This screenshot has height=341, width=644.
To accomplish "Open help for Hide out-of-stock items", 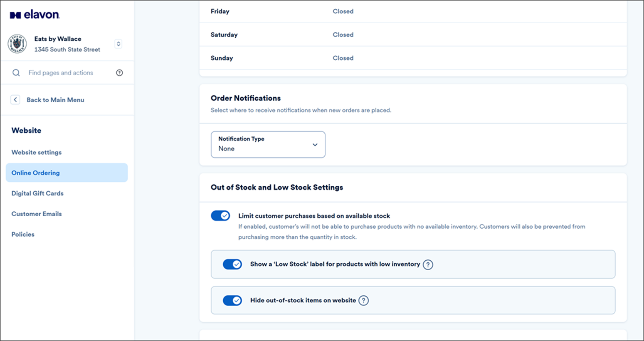I will coord(363,300).
